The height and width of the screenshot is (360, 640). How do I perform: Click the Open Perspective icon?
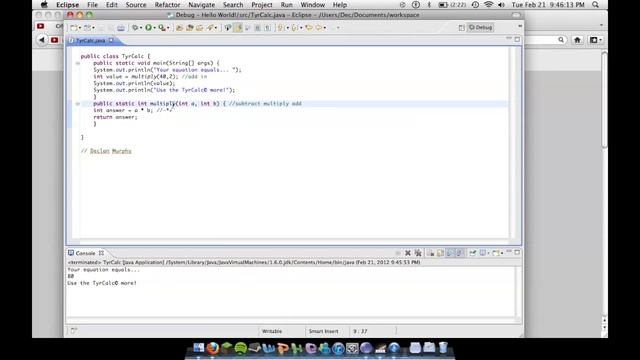[x=461, y=27]
